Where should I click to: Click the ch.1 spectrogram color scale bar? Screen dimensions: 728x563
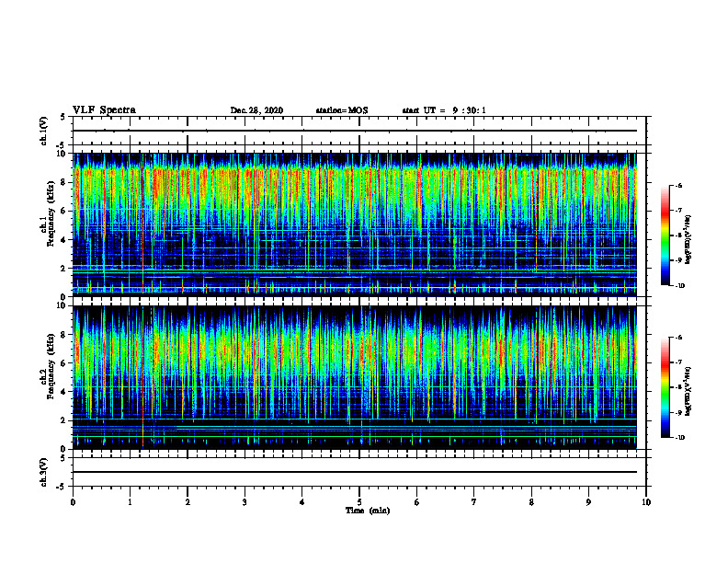pyautogui.click(x=665, y=236)
